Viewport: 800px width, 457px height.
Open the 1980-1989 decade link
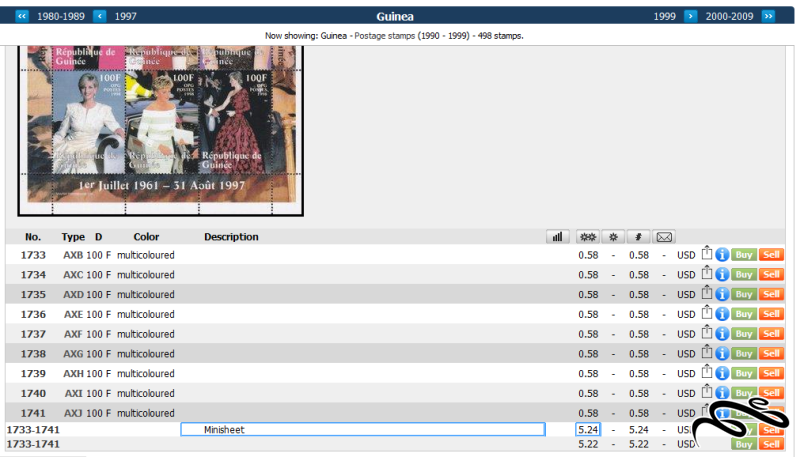pyautogui.click(x=61, y=16)
